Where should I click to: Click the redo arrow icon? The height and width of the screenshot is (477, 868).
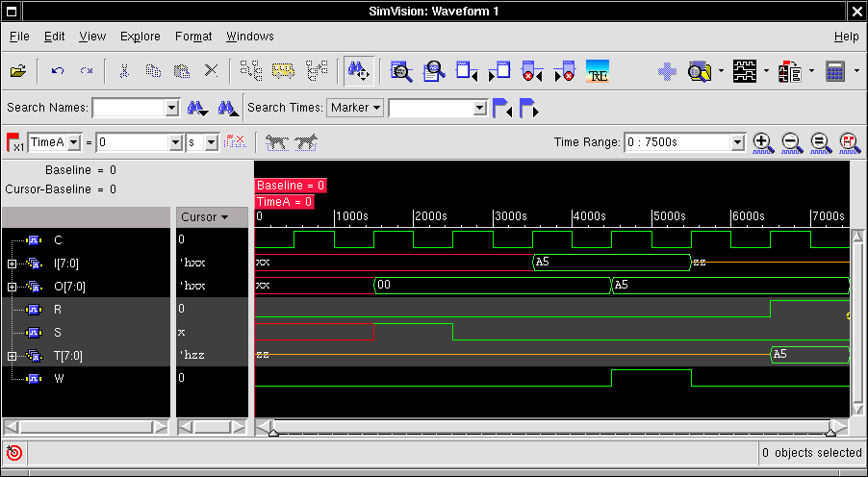(87, 71)
